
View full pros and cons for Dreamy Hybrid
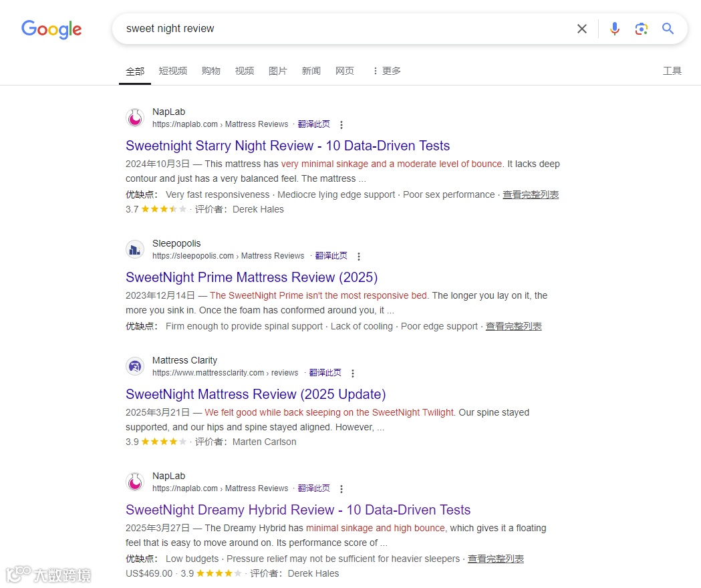496,559
